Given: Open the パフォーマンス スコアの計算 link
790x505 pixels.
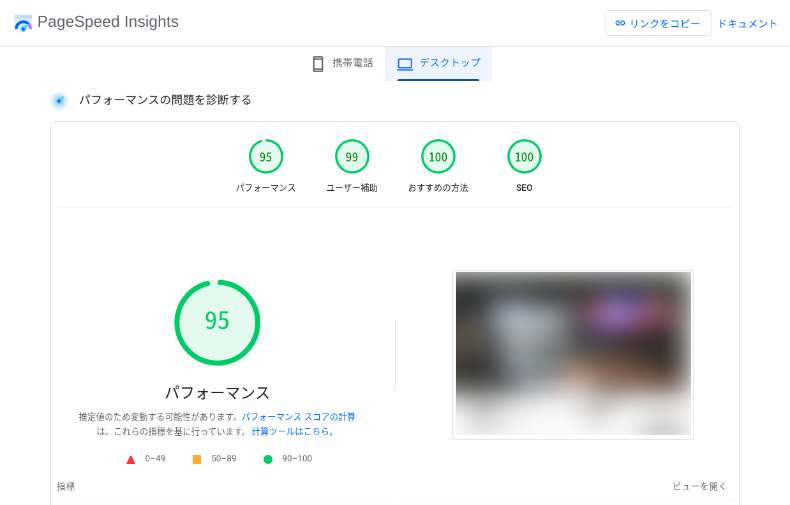Looking at the screenshot, I should (x=298, y=417).
